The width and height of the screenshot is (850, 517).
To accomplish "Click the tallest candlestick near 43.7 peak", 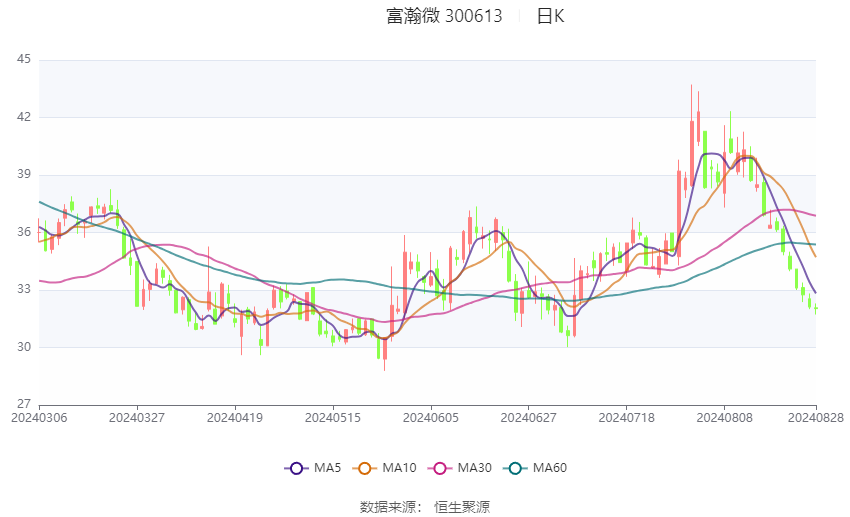I will [x=691, y=135].
